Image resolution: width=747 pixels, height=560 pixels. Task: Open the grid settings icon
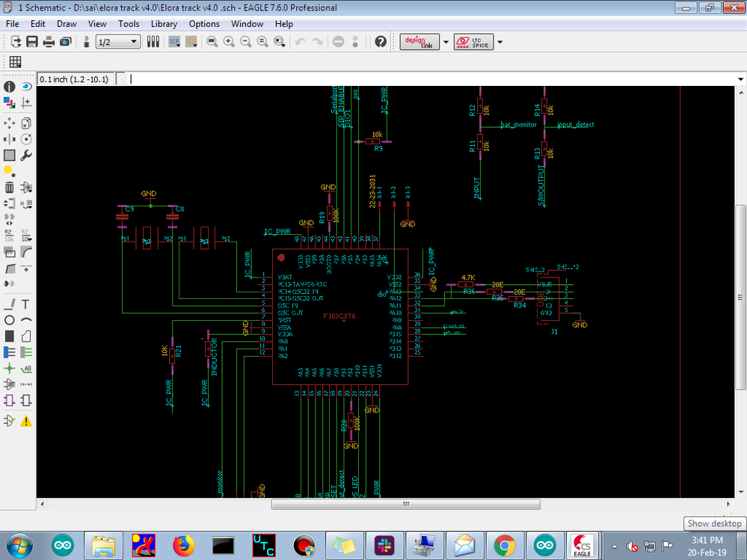[15, 62]
